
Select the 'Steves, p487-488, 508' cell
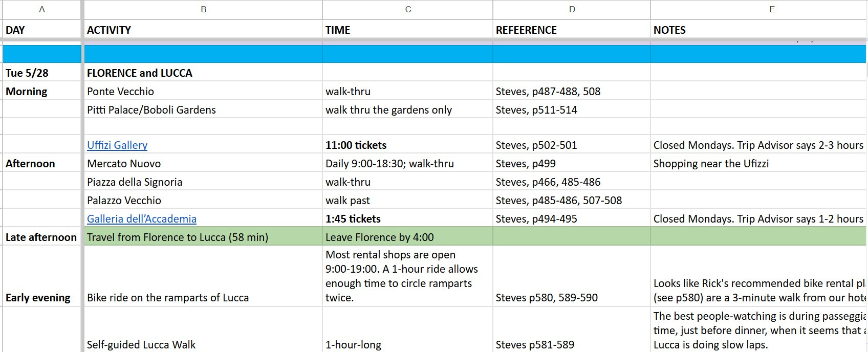click(x=572, y=91)
